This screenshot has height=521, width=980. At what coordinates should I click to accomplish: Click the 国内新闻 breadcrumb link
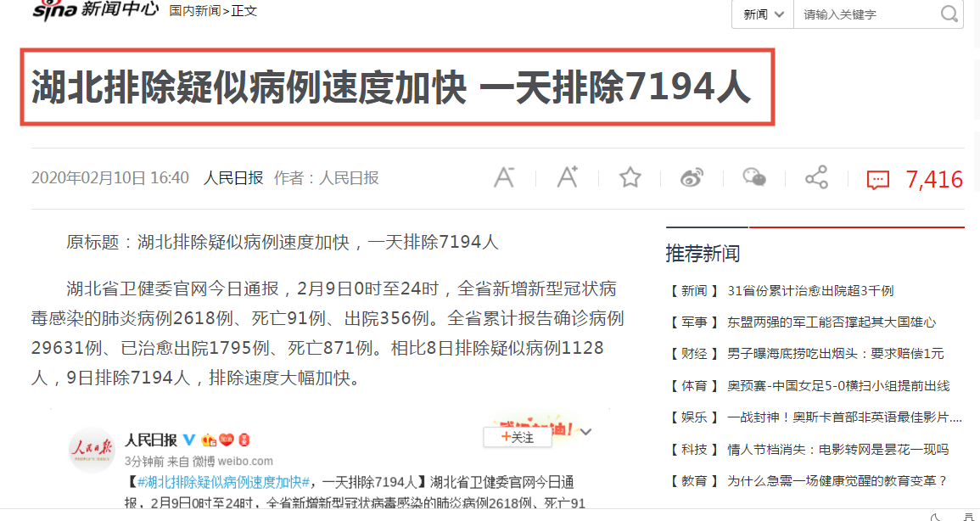(194, 11)
